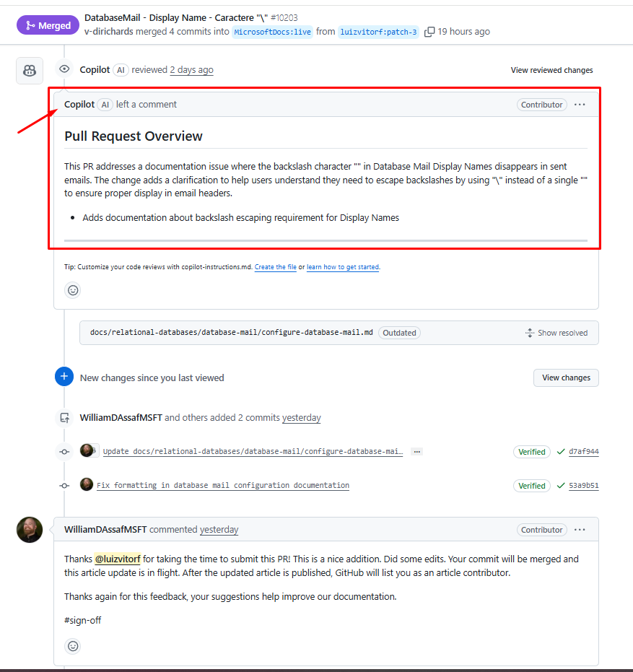Open options menu on WilliamDAssafMSFT comment

(x=580, y=530)
